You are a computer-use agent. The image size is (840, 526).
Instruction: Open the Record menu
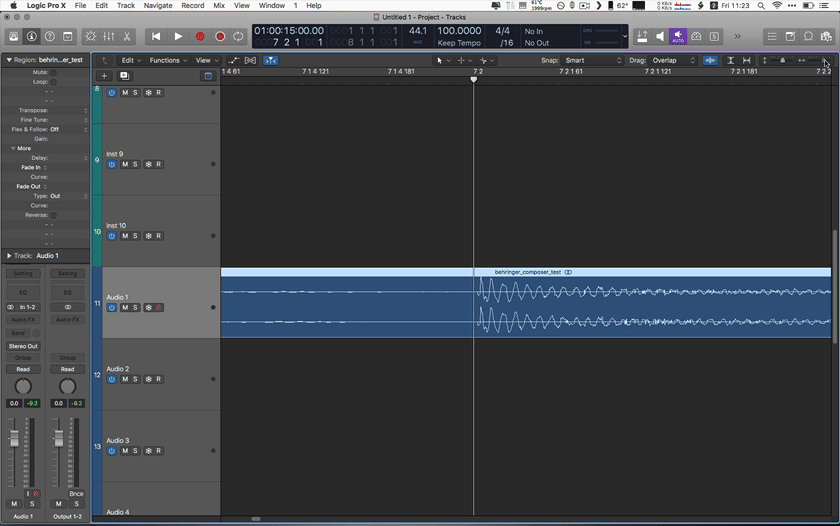[x=192, y=5]
